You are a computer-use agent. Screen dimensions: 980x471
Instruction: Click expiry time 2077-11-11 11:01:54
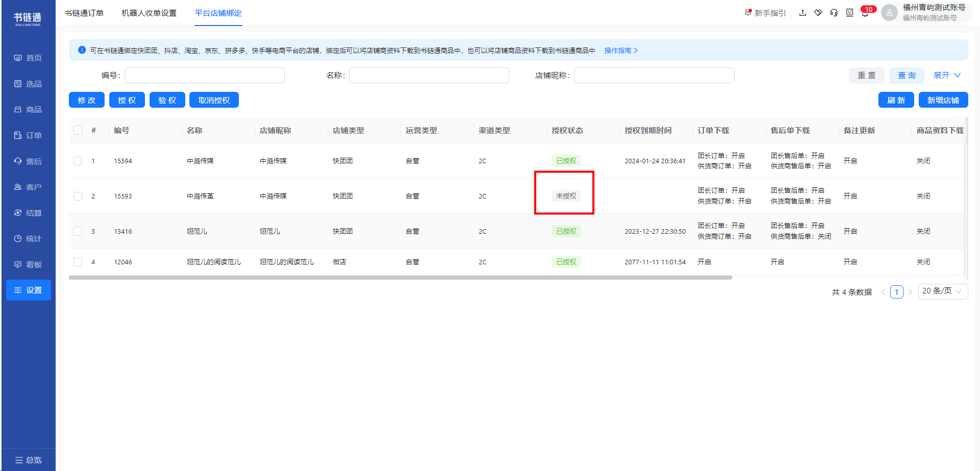(655, 262)
